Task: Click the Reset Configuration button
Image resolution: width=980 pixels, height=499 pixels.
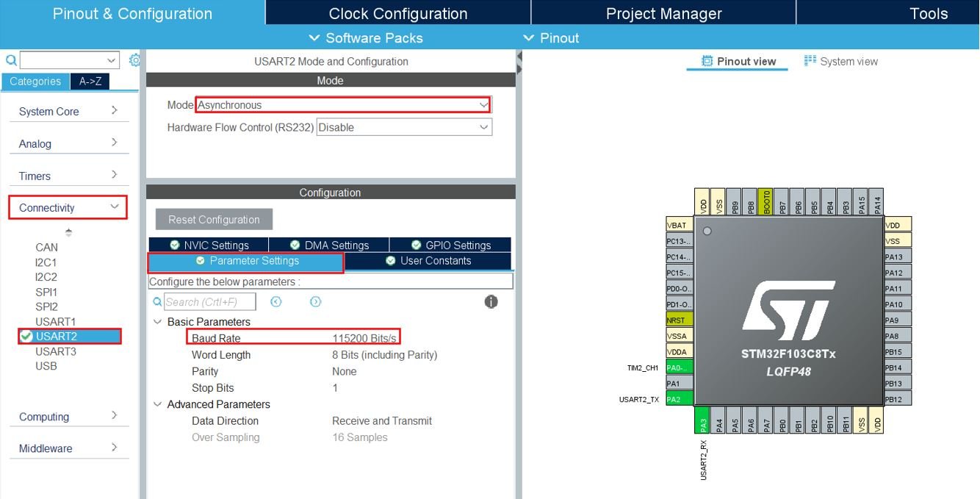Action: 214,220
